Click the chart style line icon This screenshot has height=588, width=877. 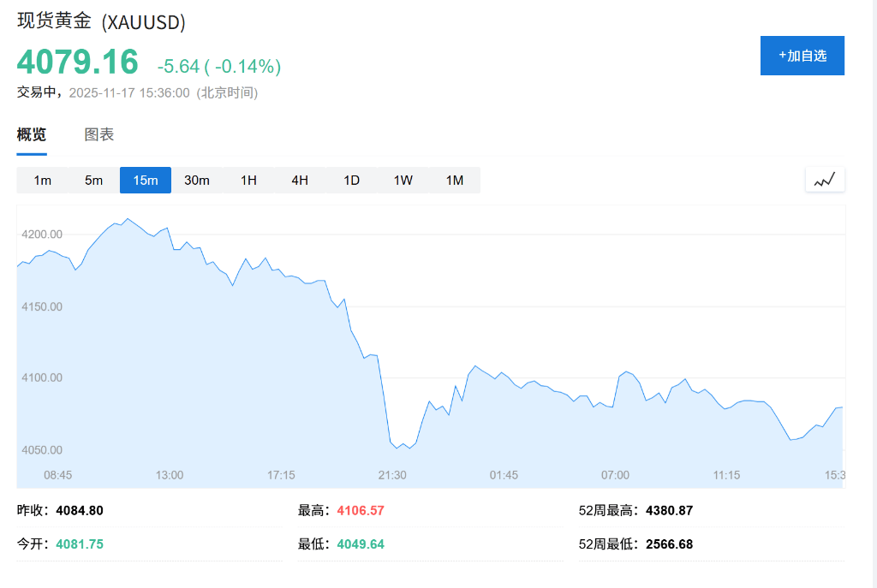(825, 180)
